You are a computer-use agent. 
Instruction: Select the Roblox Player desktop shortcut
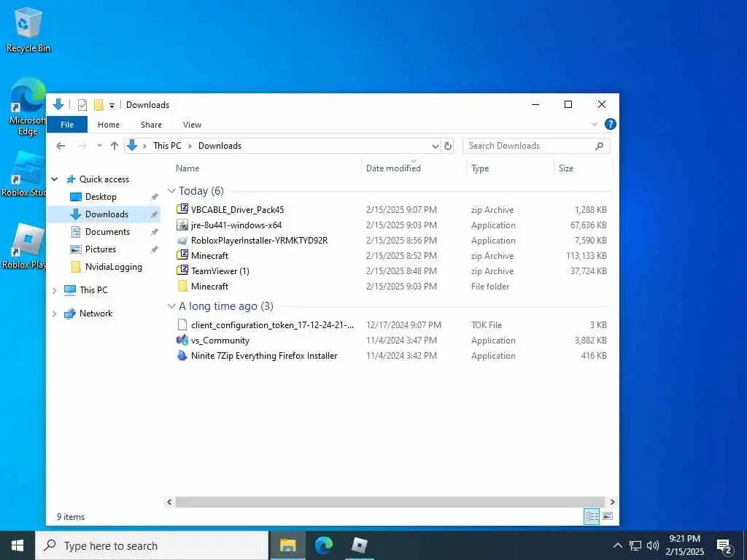click(x=24, y=246)
